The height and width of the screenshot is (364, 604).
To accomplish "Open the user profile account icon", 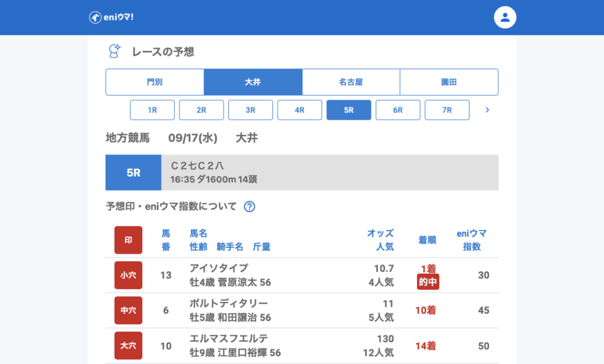I will tap(505, 17).
